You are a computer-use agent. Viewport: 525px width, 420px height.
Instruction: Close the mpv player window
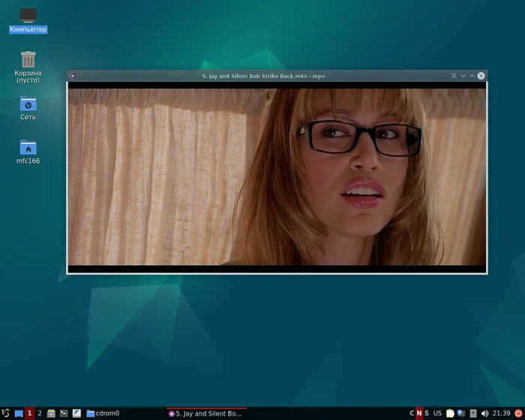[x=481, y=76]
